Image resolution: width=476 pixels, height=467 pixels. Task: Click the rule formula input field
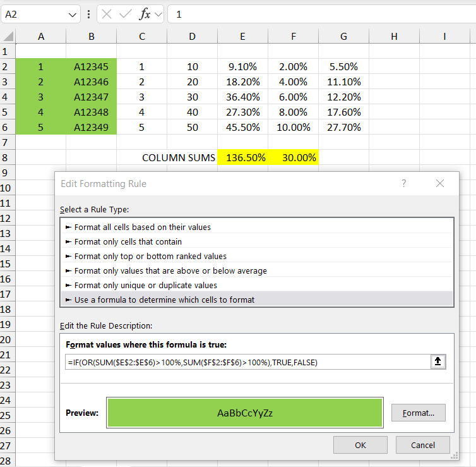click(248, 362)
